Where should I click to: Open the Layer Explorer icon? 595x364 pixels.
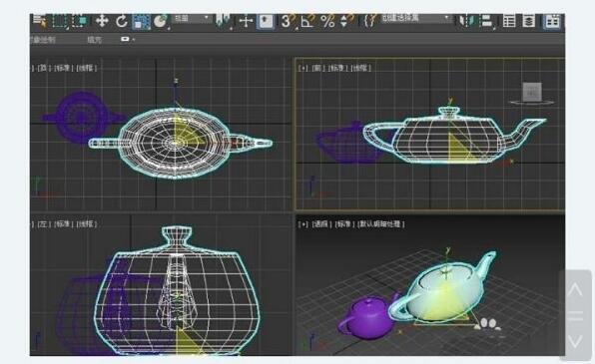pos(528,21)
